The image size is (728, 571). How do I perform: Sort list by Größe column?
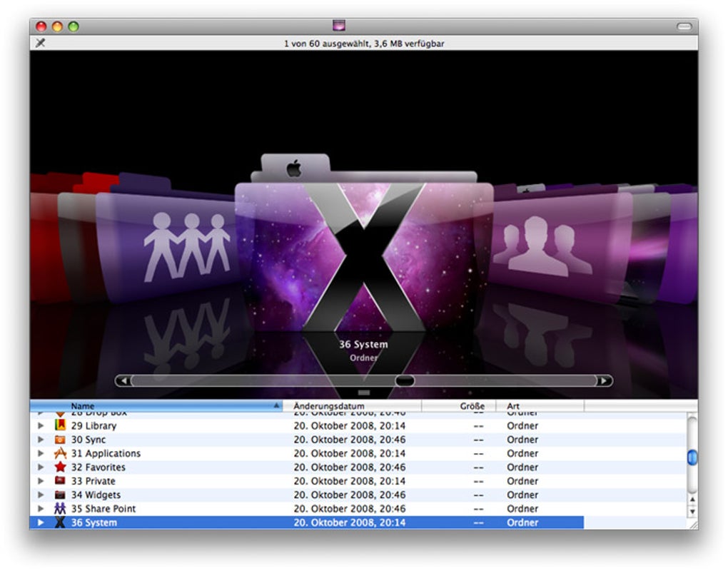(x=459, y=405)
